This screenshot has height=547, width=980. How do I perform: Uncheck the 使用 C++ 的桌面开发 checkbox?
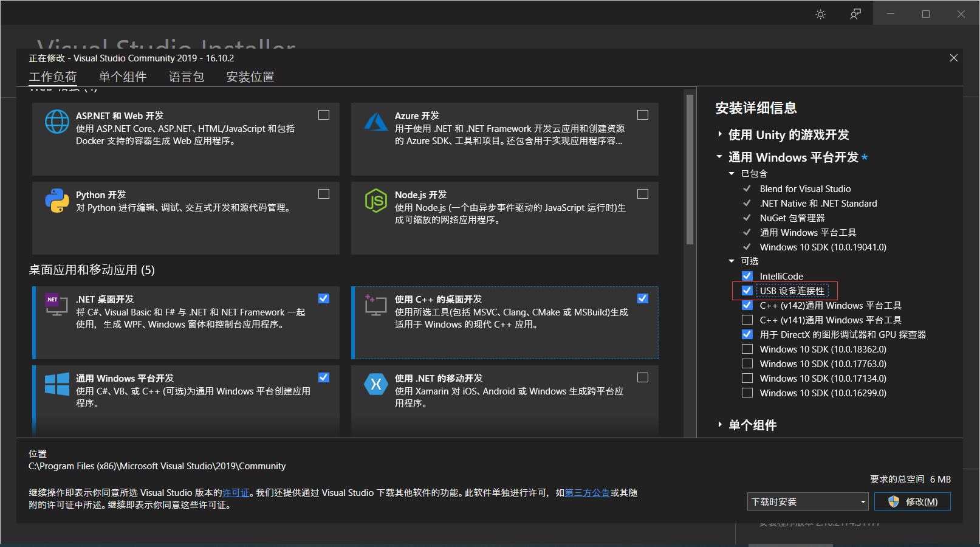coord(643,298)
